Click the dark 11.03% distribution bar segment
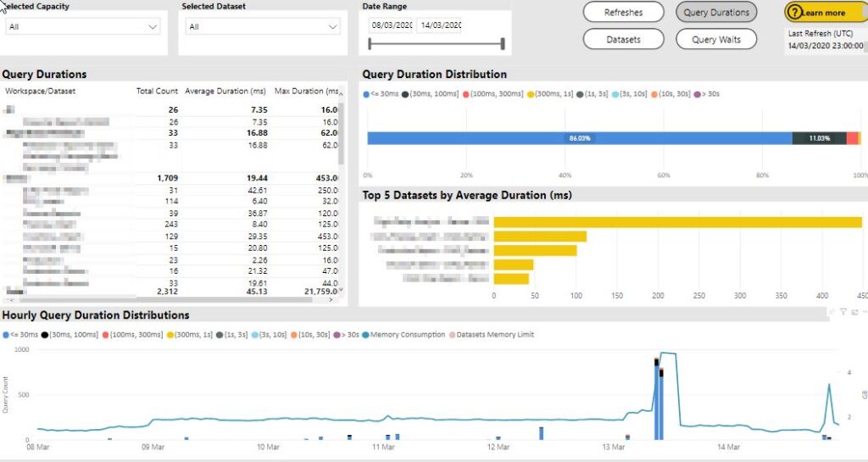The image size is (868, 462). [x=820, y=138]
